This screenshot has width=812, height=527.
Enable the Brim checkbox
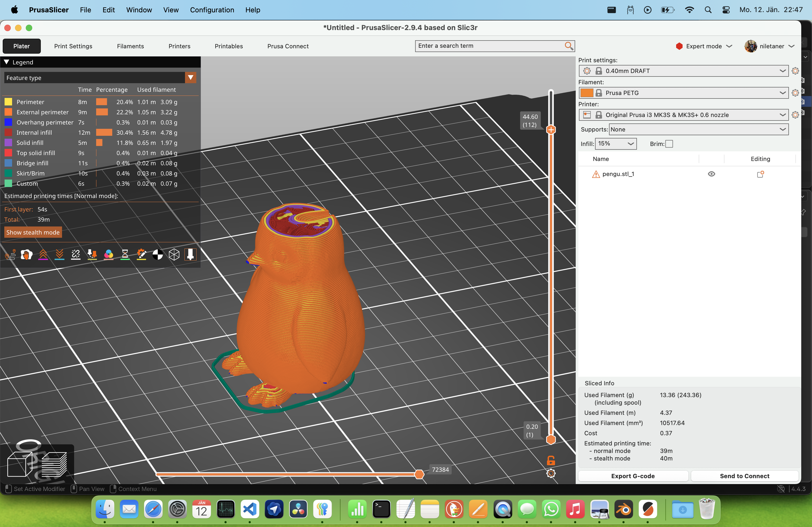(x=669, y=144)
